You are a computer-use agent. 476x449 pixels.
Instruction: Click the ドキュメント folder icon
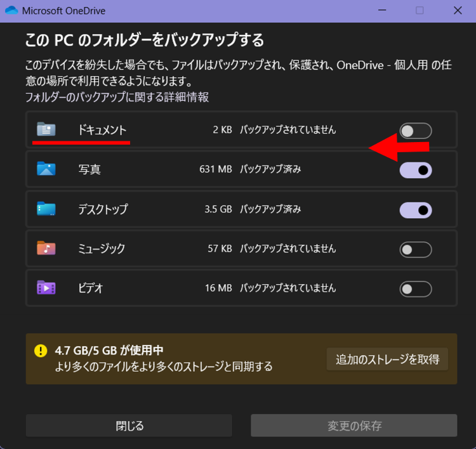click(x=46, y=129)
